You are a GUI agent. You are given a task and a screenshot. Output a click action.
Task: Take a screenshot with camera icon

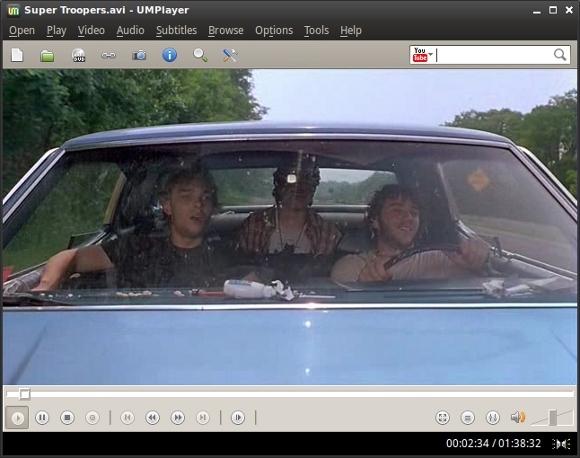click(x=139, y=55)
